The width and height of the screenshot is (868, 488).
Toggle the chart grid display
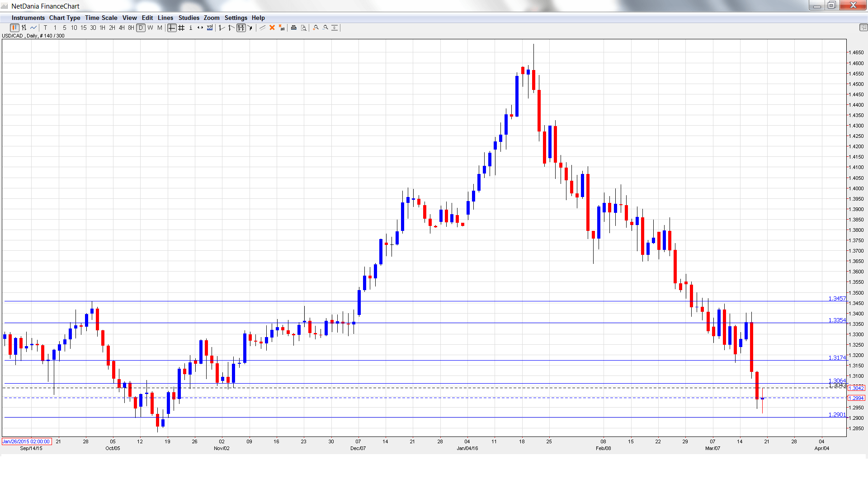181,28
